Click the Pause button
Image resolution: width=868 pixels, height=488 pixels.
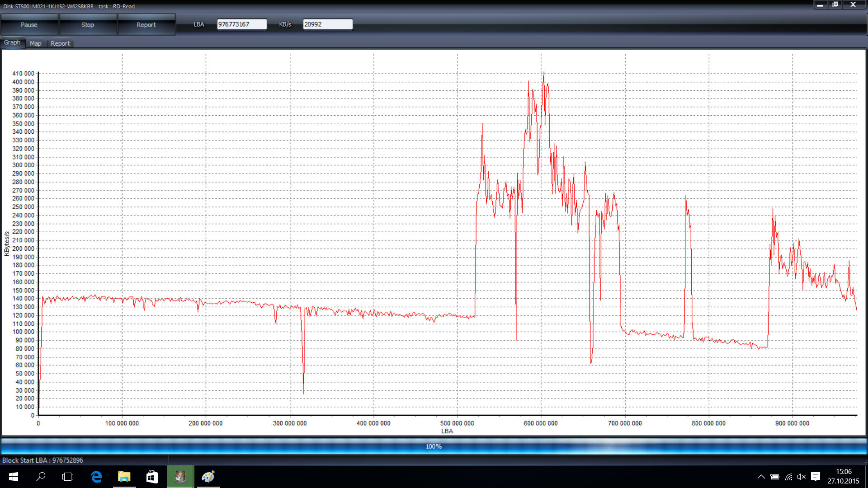(29, 25)
